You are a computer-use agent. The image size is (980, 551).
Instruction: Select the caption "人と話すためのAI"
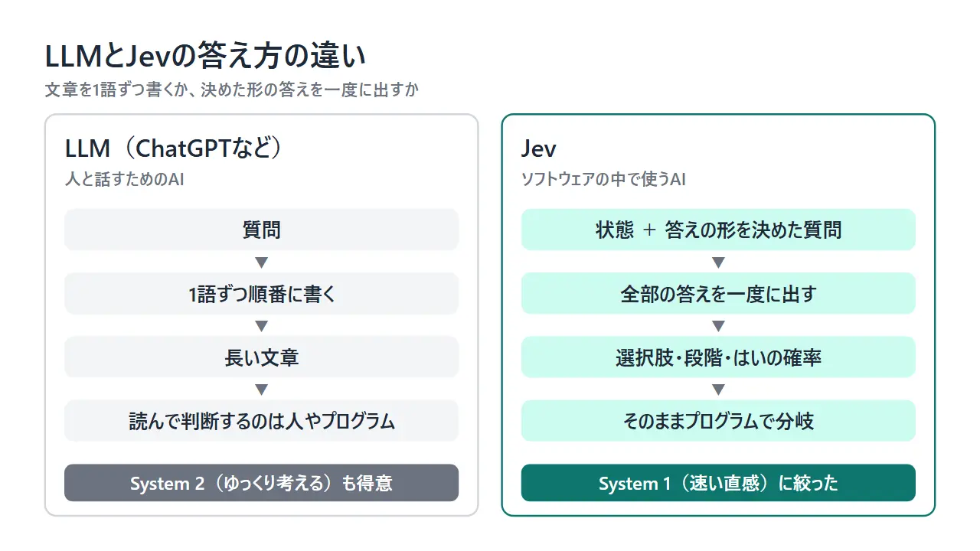click(x=124, y=180)
